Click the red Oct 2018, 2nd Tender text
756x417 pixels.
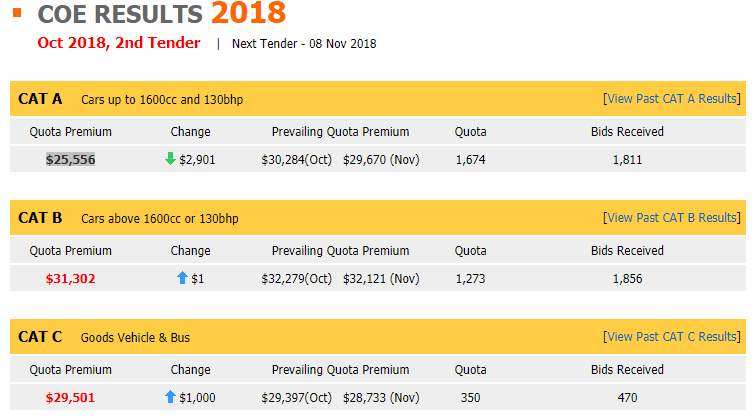[x=118, y=43]
